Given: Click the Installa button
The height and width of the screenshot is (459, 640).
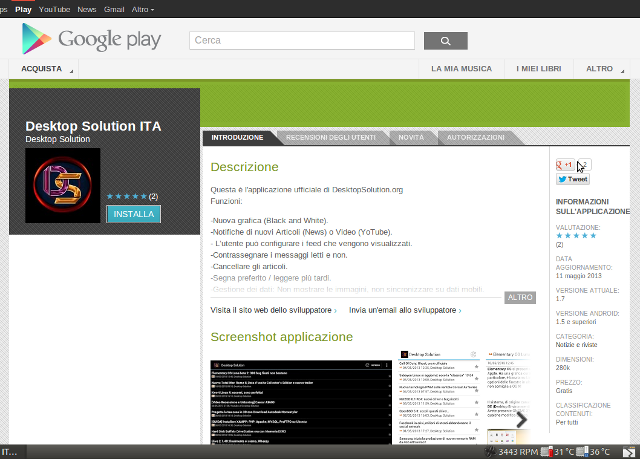Looking at the screenshot, I should (x=134, y=214).
